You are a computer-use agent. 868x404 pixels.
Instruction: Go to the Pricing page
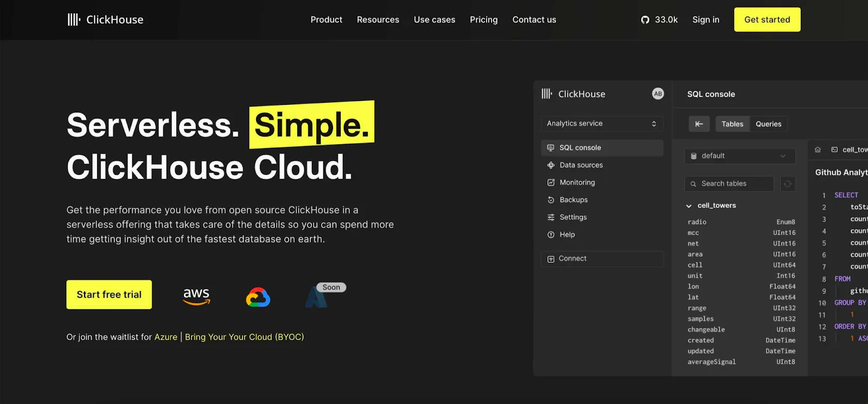point(483,20)
